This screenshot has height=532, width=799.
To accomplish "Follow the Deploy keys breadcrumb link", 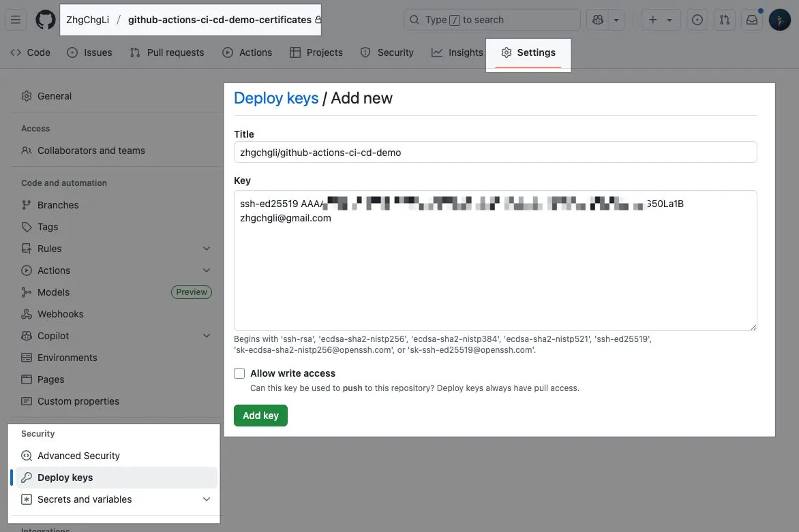I will tap(276, 98).
